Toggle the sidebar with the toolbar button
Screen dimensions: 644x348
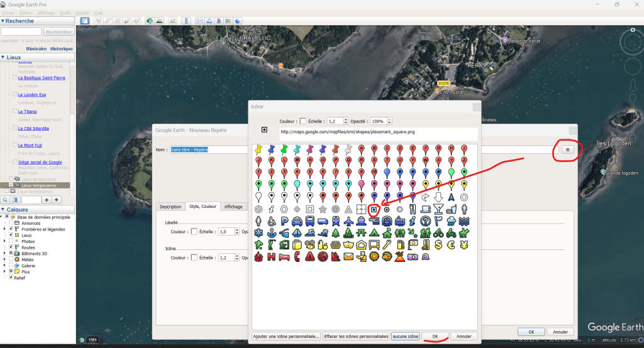[85, 21]
